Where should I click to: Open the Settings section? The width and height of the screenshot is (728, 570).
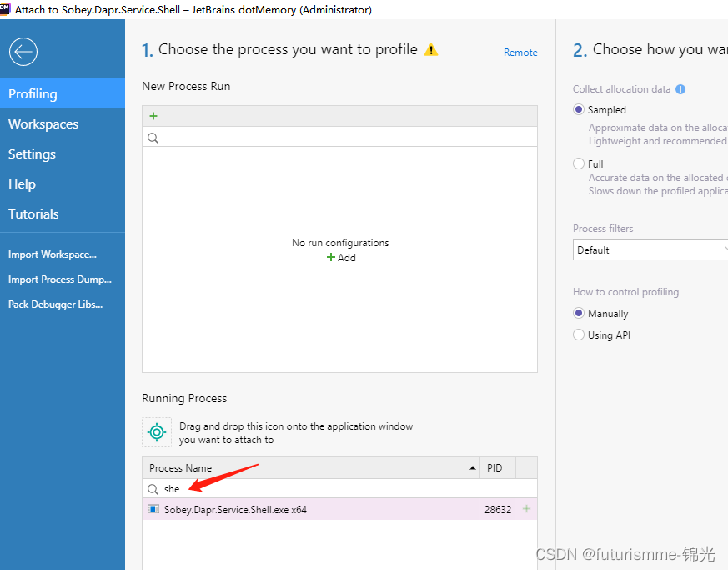[x=63, y=154]
